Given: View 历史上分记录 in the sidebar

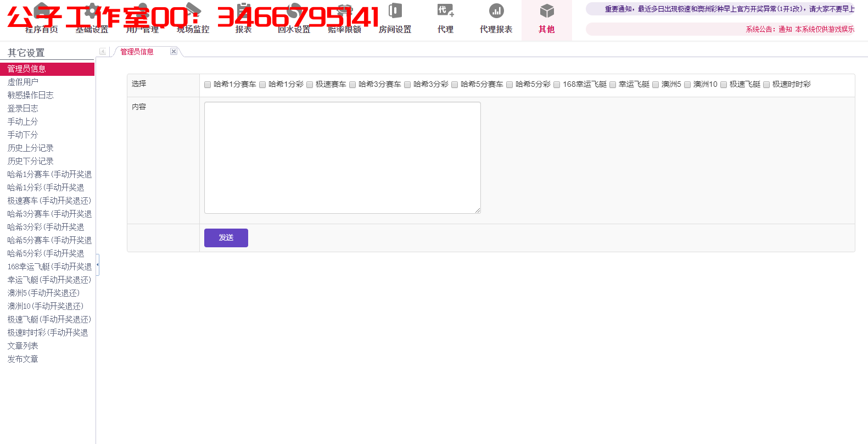Looking at the screenshot, I should pyautogui.click(x=31, y=148).
